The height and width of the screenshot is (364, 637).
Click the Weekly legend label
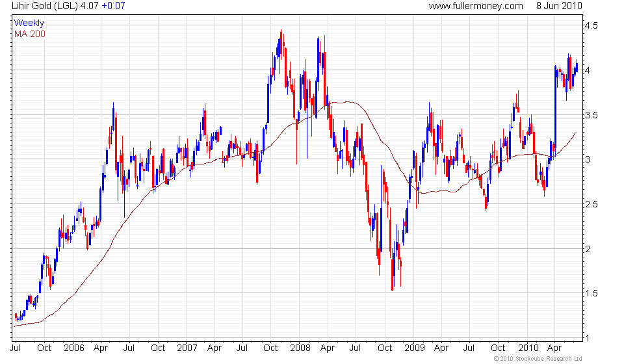point(29,23)
